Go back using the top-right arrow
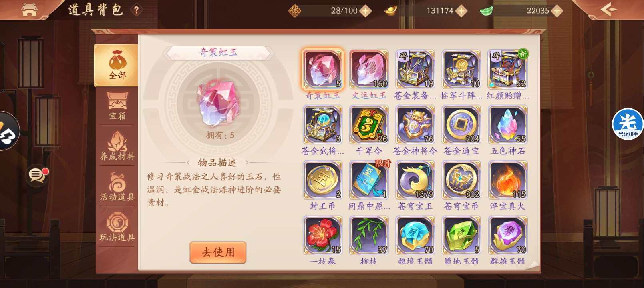Screen dimensions: 644x288 (x=608, y=9)
